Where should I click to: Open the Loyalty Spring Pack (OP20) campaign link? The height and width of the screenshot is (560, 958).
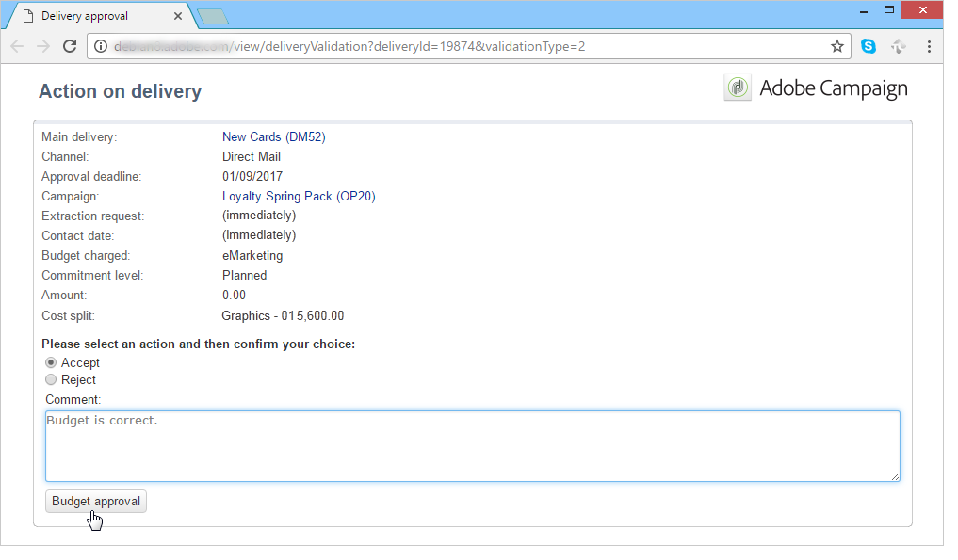click(x=299, y=196)
